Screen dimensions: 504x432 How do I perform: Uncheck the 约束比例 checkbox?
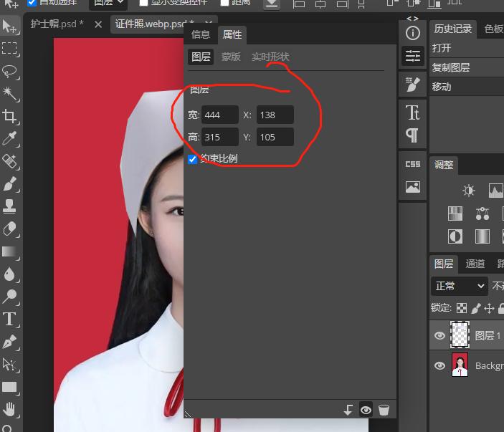click(x=192, y=159)
